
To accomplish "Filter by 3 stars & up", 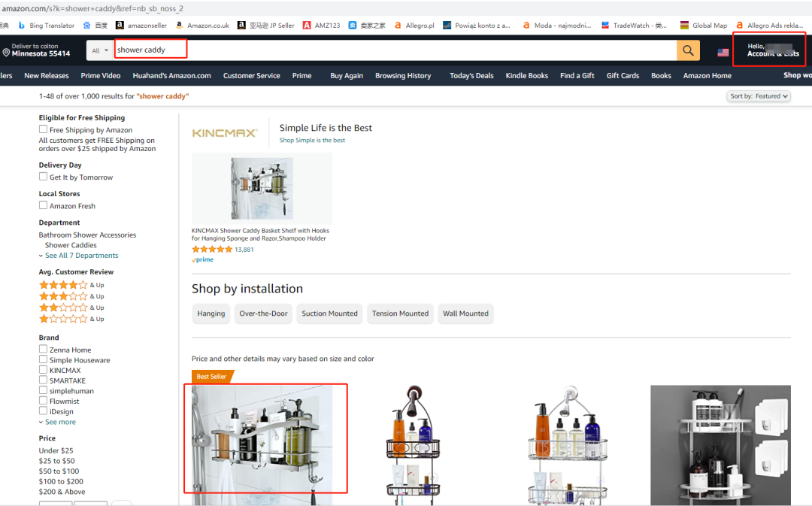I will point(71,296).
